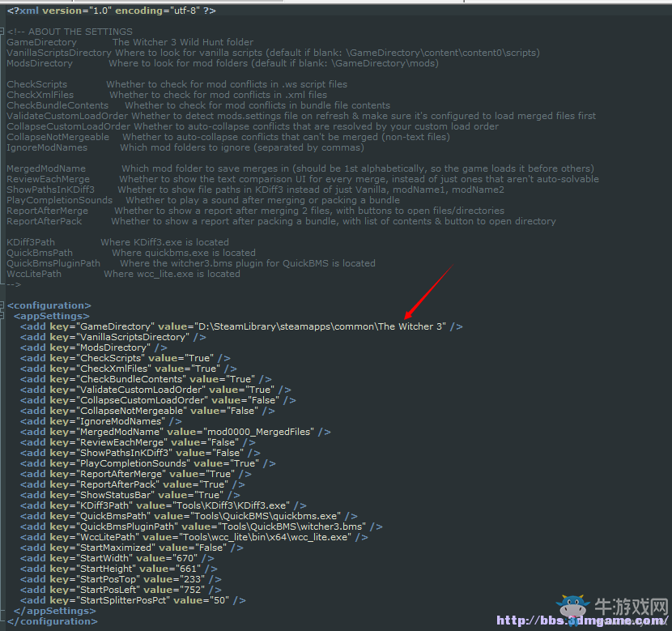672x631 pixels.
Task: Click the xml version declaration line
Action: [112, 11]
